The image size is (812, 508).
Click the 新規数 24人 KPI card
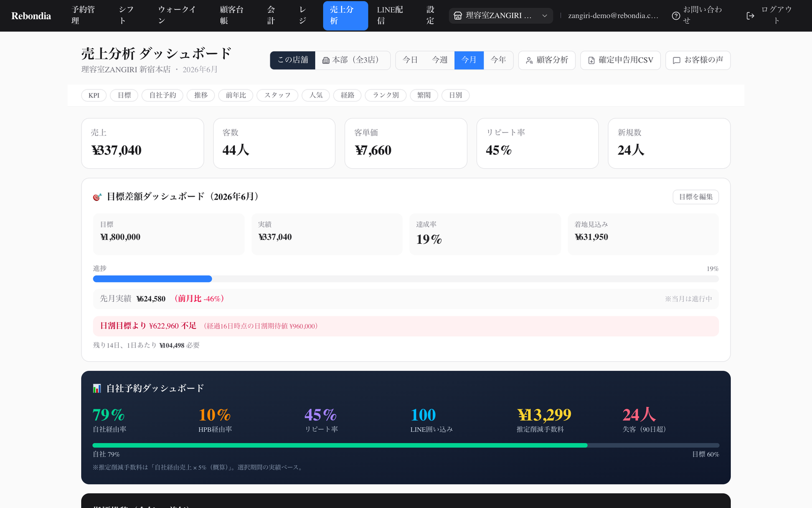[x=669, y=143]
